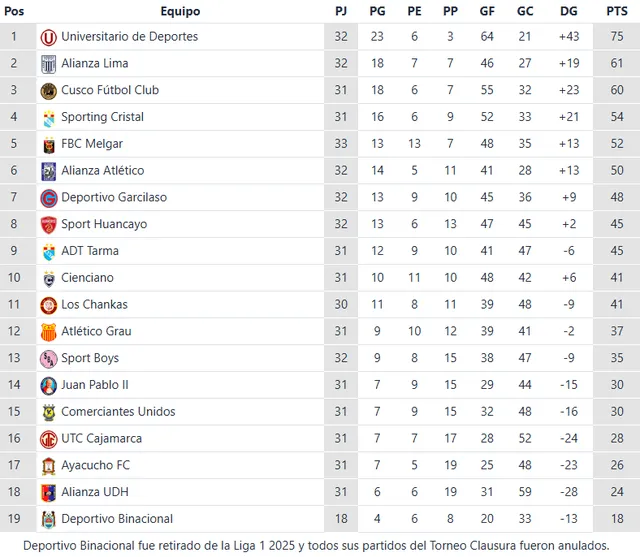Click the DG column header
The width and height of the screenshot is (640, 557).
point(569,11)
